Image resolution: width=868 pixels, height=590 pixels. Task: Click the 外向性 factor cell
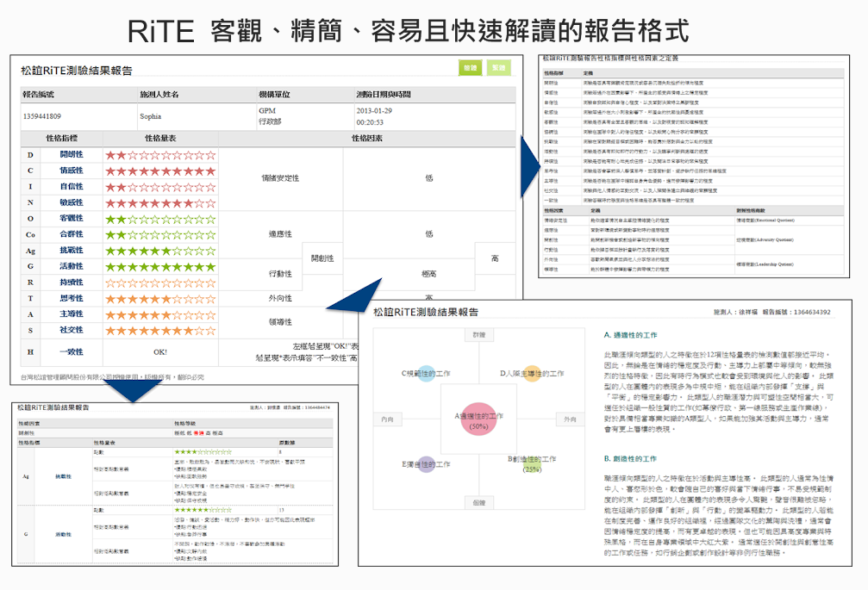tap(280, 299)
